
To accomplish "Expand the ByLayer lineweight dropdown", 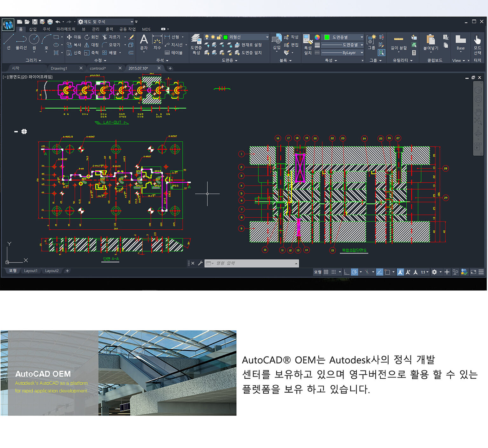I will click(362, 53).
